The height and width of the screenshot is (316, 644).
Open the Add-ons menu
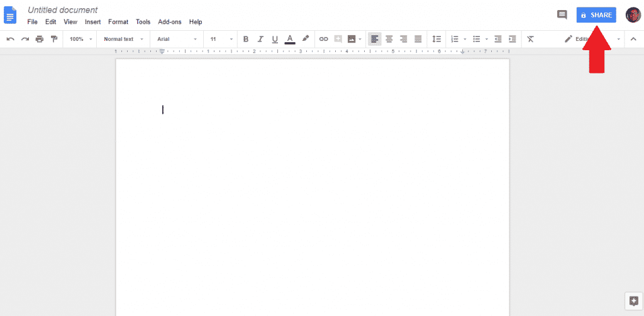pos(170,22)
